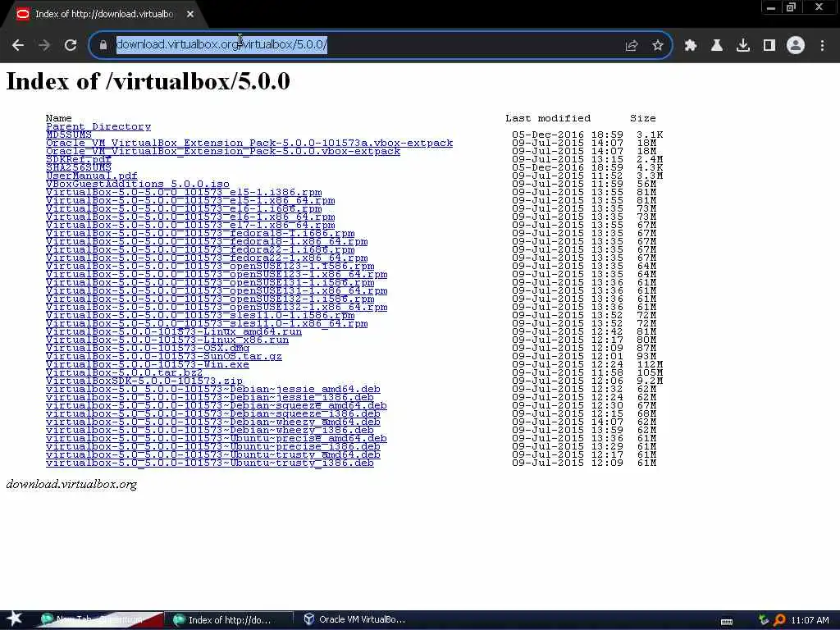The width and height of the screenshot is (840, 630).
Task: Open the SDKRef.pdf link
Action: point(78,160)
